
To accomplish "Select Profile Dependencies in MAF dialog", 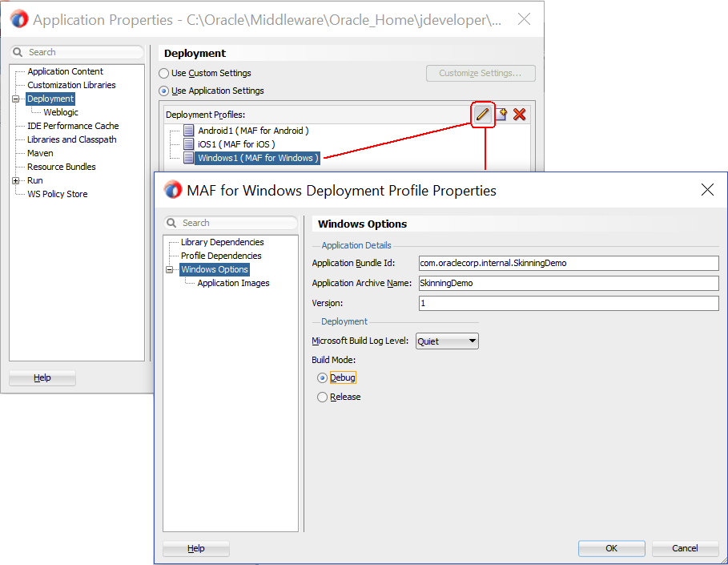I will pyautogui.click(x=221, y=256).
